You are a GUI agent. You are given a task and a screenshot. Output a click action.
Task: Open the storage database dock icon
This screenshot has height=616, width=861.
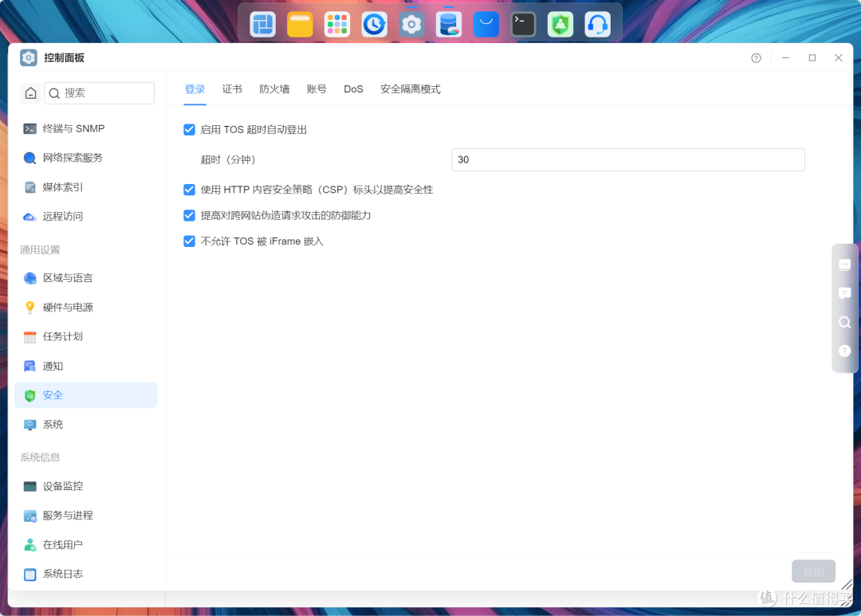449,24
